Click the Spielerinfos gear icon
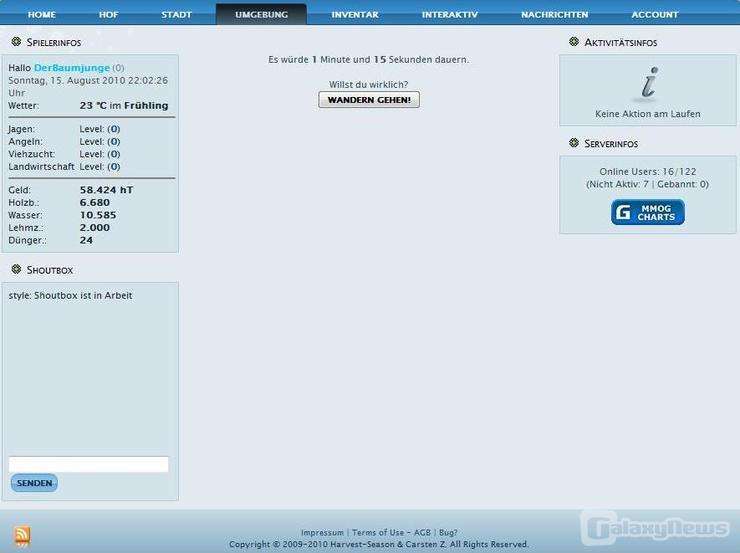This screenshot has height=553, width=740. click(x=16, y=42)
